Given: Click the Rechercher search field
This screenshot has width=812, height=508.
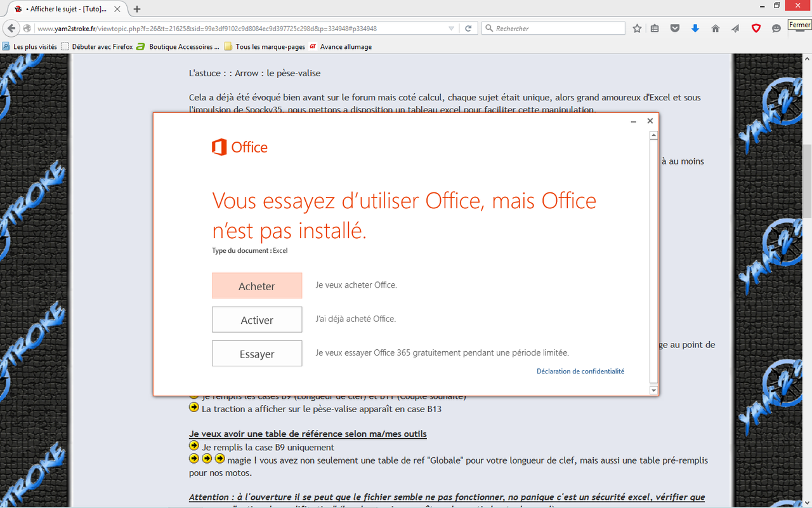Looking at the screenshot, I should click(553, 28).
